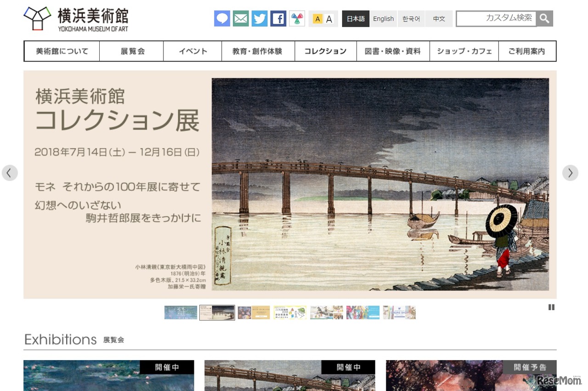588x391 pixels.
Task: Open the ご利用案内 navigation menu
Action: click(x=526, y=51)
